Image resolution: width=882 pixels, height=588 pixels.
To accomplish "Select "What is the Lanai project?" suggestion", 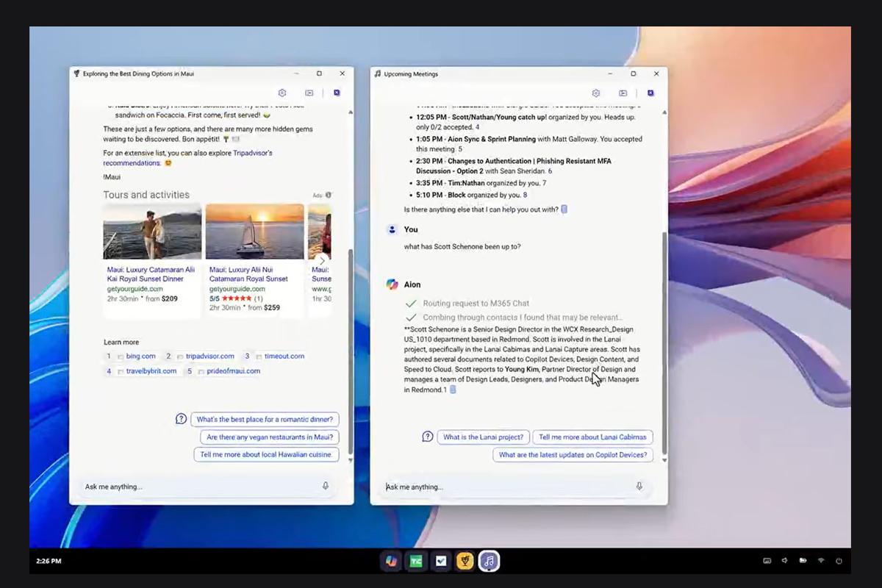I will coord(483,437).
